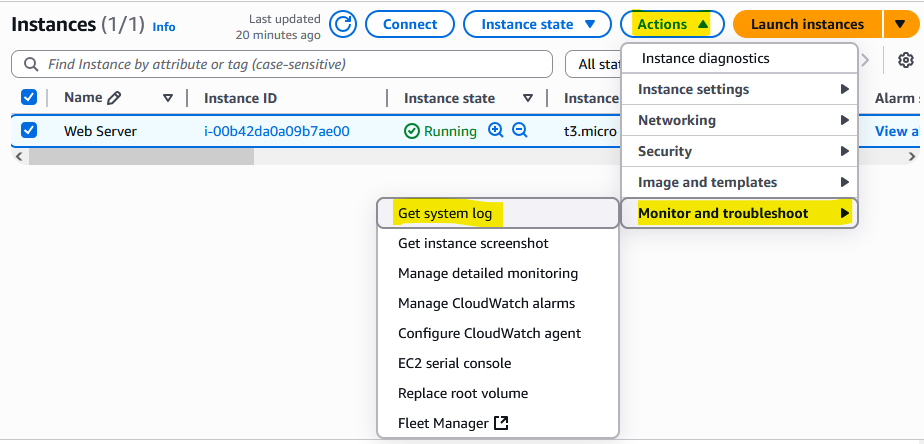Click the Connect button

410,25
